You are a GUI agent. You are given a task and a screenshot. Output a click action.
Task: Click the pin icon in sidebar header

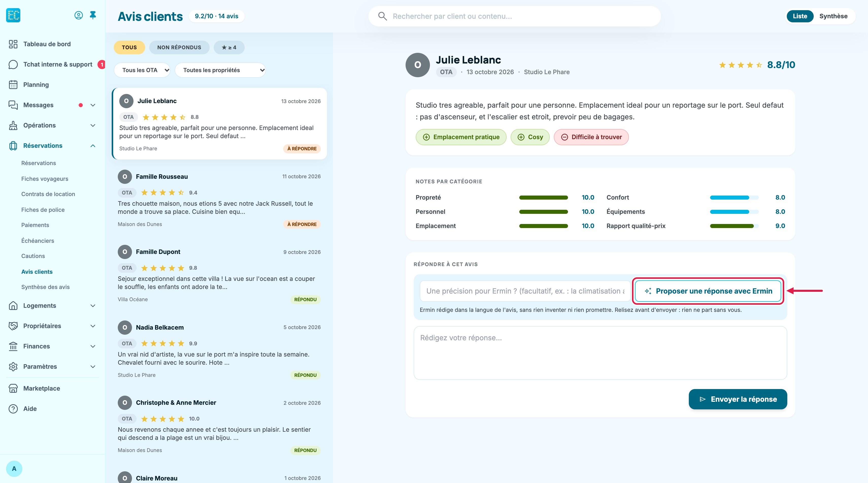point(93,15)
